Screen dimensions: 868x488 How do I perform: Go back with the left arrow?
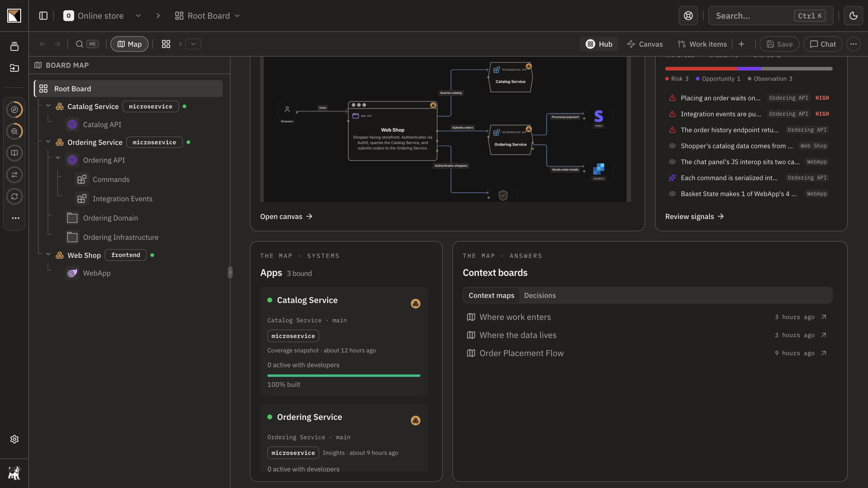pos(42,44)
